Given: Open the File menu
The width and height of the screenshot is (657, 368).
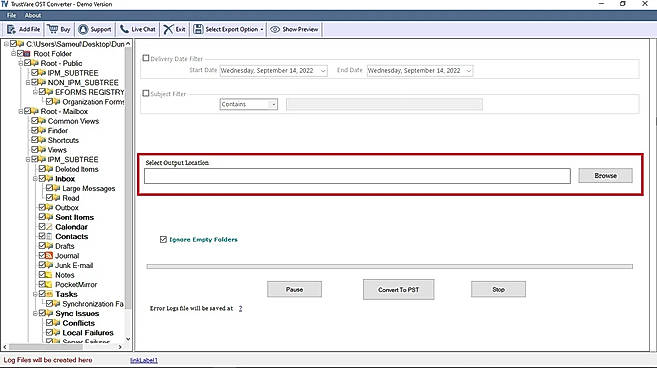Looking at the screenshot, I should point(11,16).
